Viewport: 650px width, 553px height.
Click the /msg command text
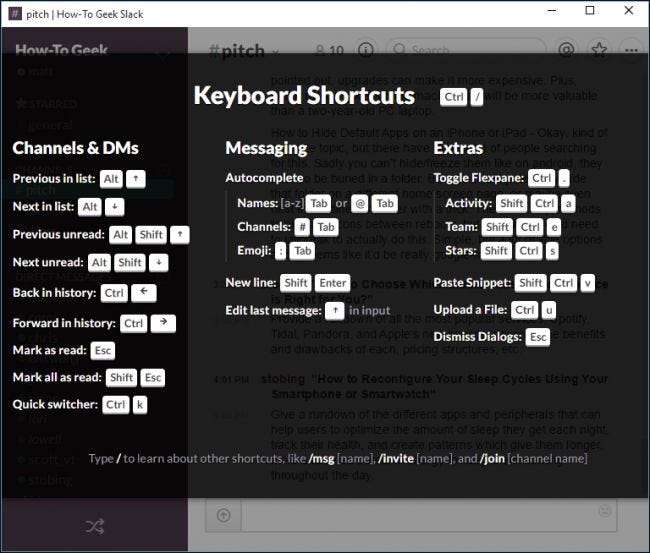click(322, 458)
